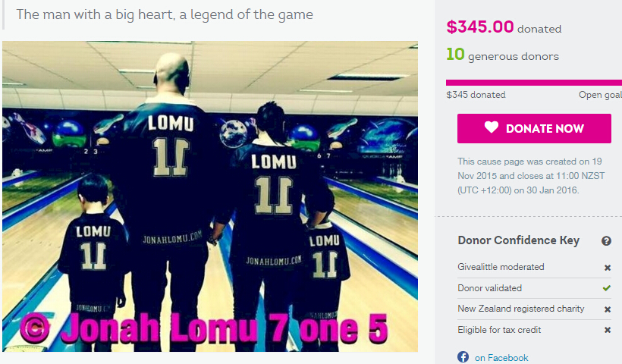
Task: Open the on Facebook link
Action: (x=501, y=358)
